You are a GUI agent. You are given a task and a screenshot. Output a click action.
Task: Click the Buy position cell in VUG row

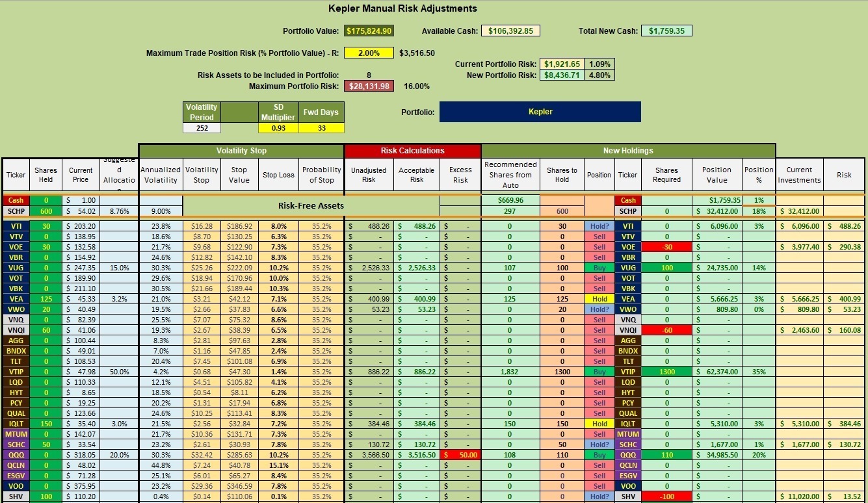pos(599,268)
